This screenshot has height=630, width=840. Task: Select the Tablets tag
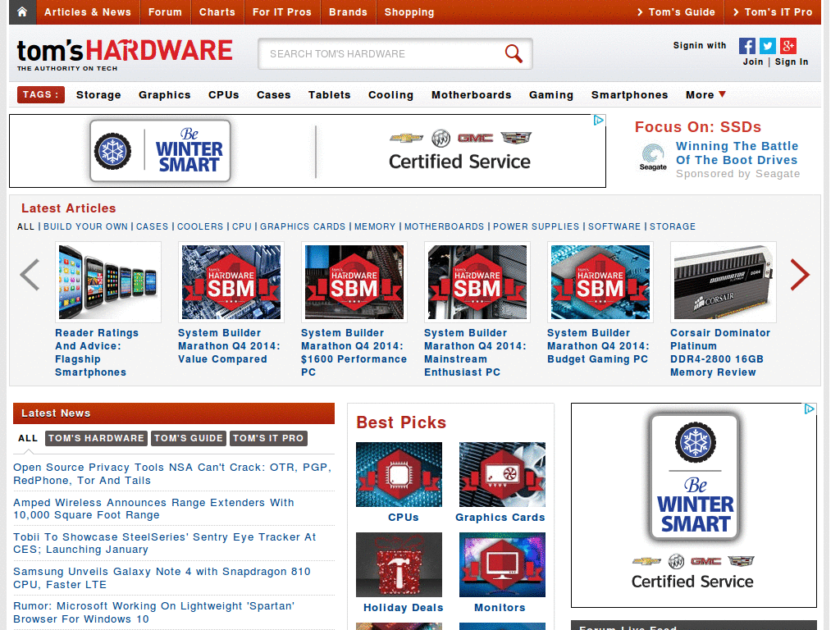pyautogui.click(x=330, y=95)
